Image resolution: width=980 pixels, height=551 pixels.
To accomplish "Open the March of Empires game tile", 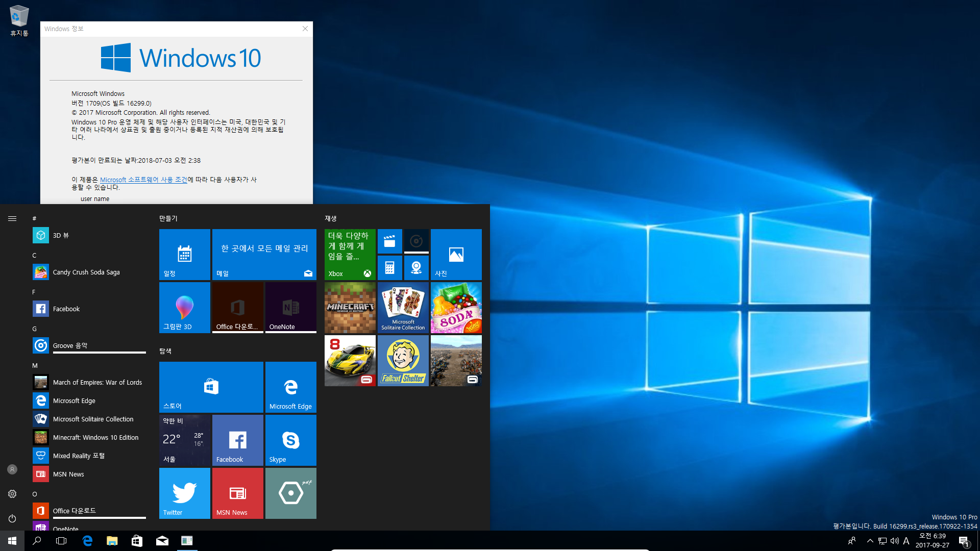I will [456, 361].
